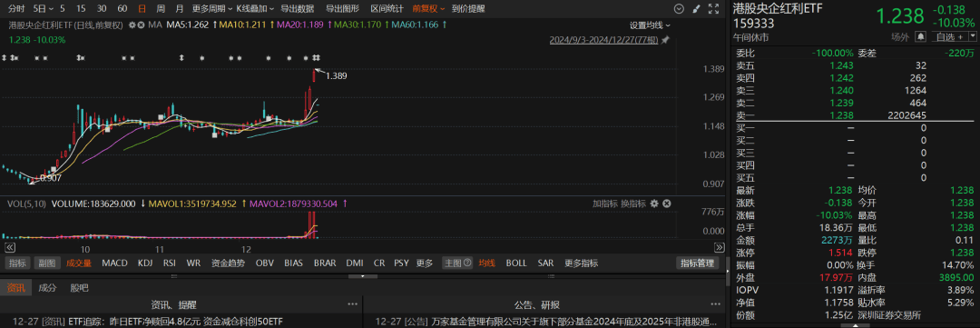Viewport: 980px width, 328px height.
Task: Pin the date range with pushpin icon
Action: pyautogui.click(x=665, y=39)
